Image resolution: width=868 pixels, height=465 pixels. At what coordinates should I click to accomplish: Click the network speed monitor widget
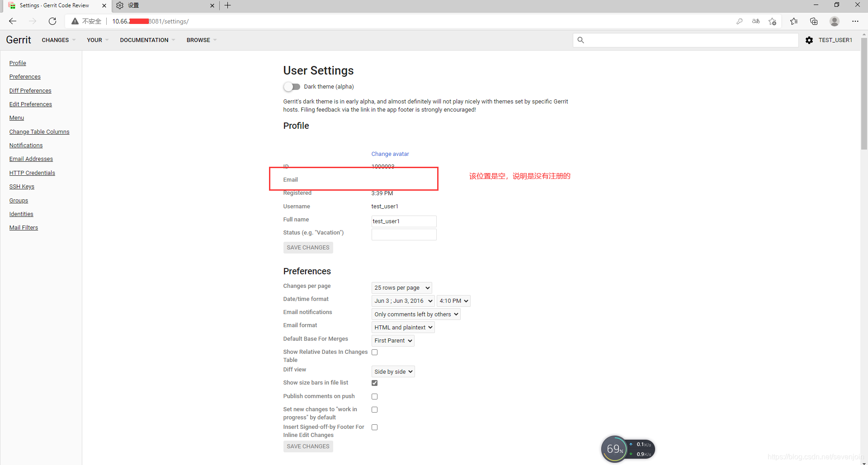click(628, 449)
